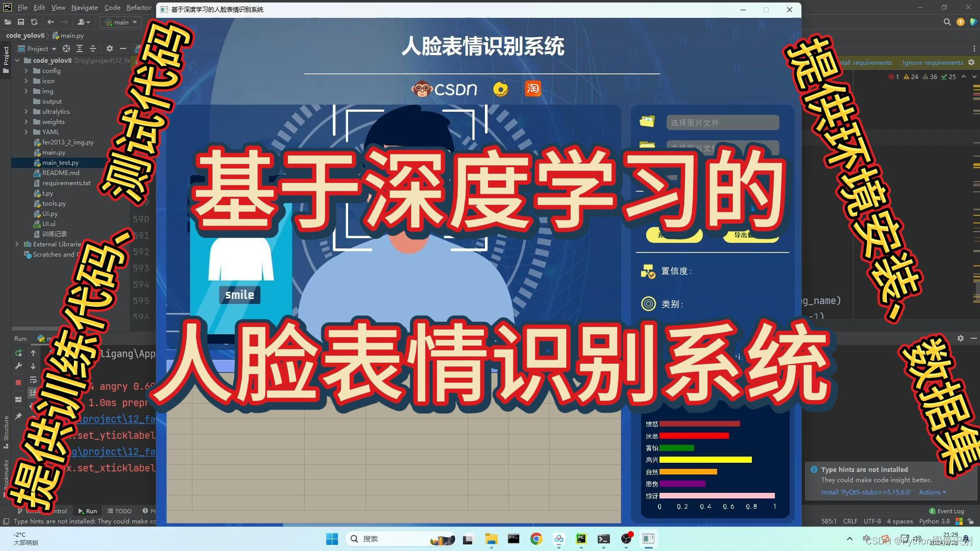Viewport: 980px width, 551px height.
Task: Click the 导出结果 export button
Action: [x=744, y=236]
